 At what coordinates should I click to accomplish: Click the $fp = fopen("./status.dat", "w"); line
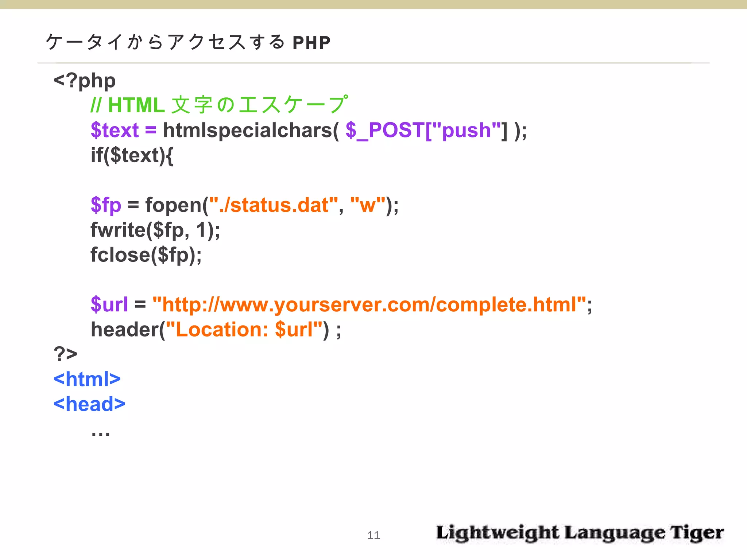click(x=245, y=205)
